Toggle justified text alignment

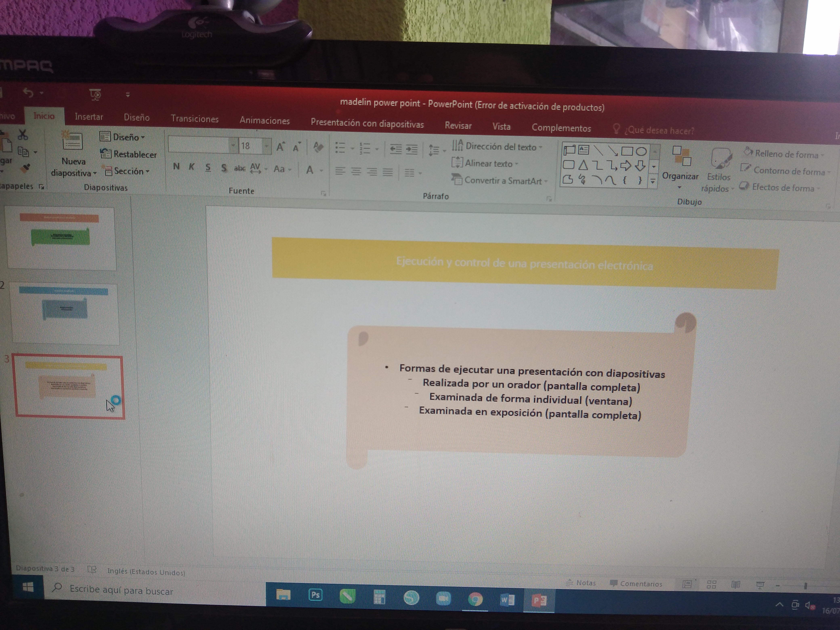(x=388, y=173)
